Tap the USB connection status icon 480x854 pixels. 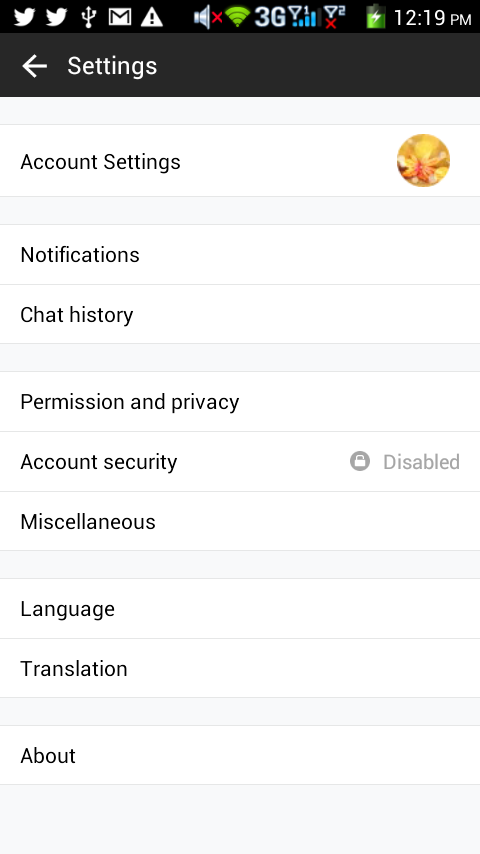tap(89, 16)
